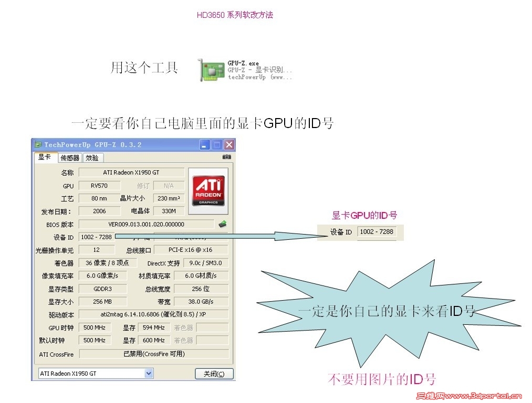532x403 pixels.
Task: Click the 用这个工具 text
Action: pyautogui.click(x=144, y=67)
